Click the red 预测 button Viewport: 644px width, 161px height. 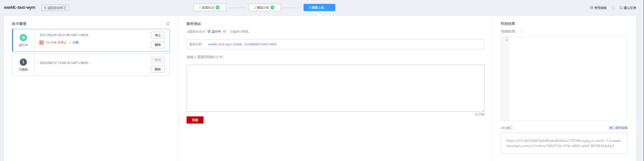[x=195, y=120]
